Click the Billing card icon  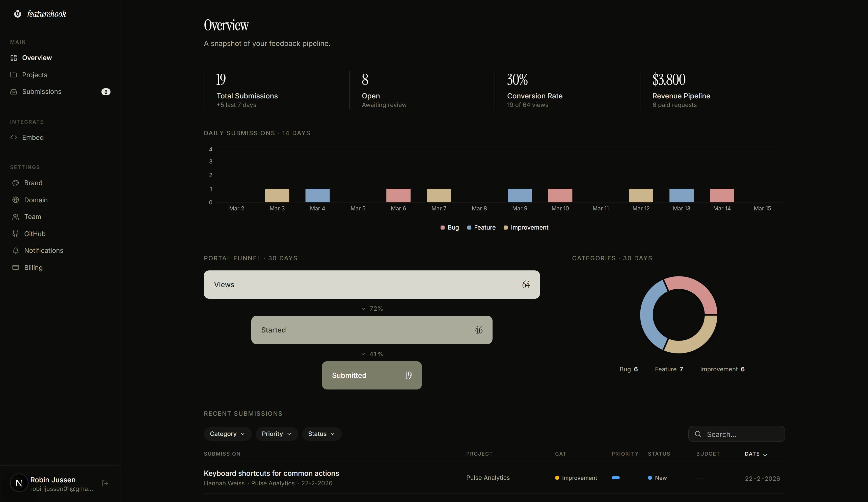coord(15,268)
